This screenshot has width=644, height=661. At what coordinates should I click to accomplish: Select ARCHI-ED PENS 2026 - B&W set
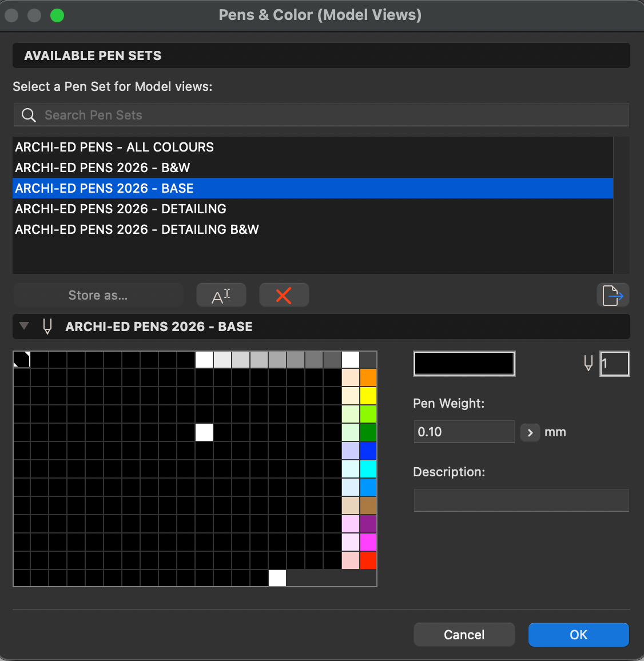point(103,168)
